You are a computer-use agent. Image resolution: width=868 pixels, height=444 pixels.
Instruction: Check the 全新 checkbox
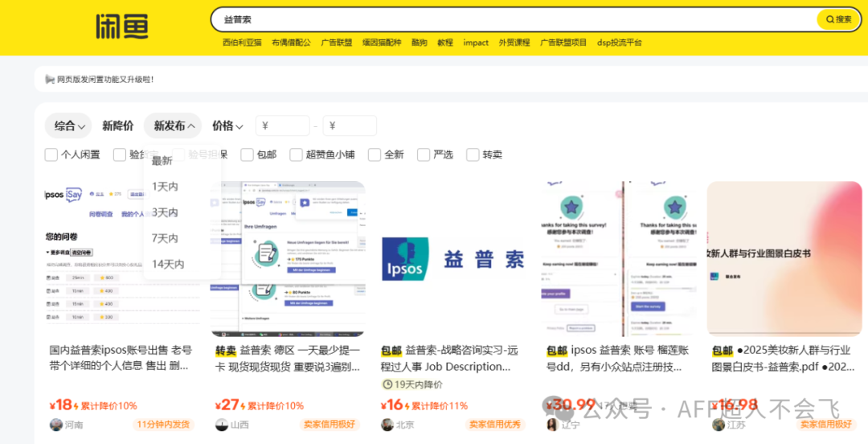point(375,154)
